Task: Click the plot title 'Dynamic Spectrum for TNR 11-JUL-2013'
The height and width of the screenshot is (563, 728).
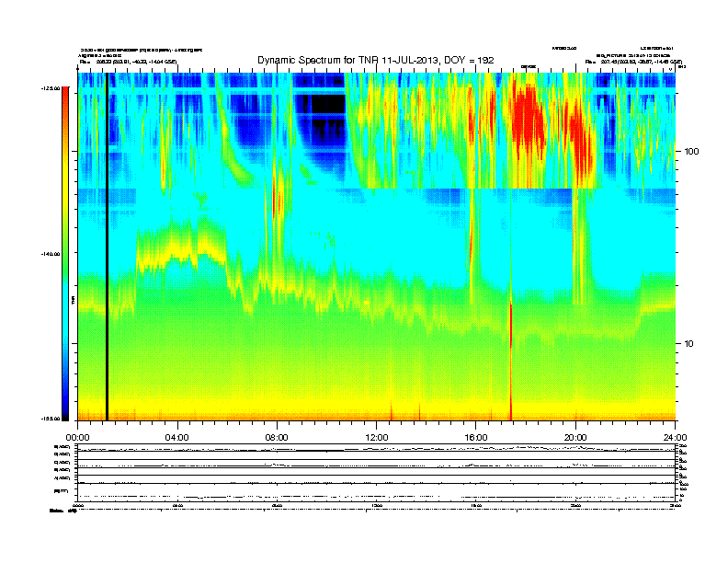Action: pos(375,60)
